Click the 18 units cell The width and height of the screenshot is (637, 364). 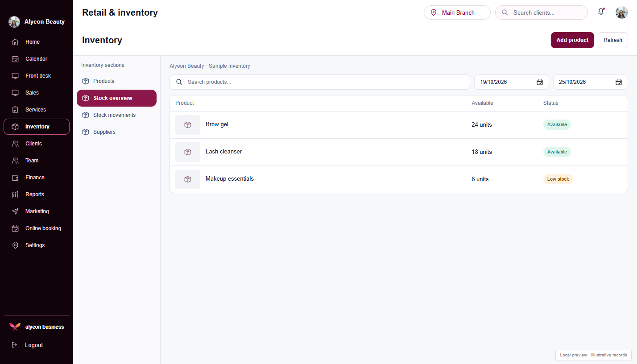[x=482, y=152]
